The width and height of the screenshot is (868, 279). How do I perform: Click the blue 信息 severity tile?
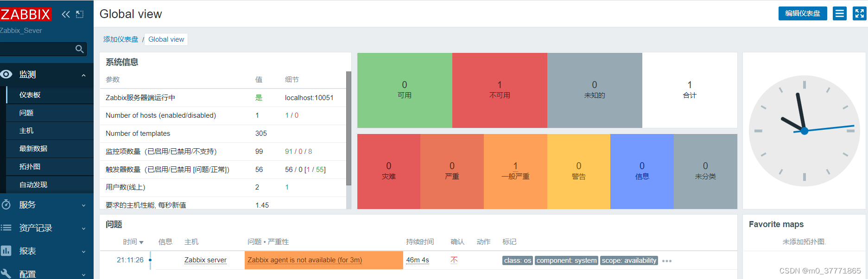click(642, 171)
